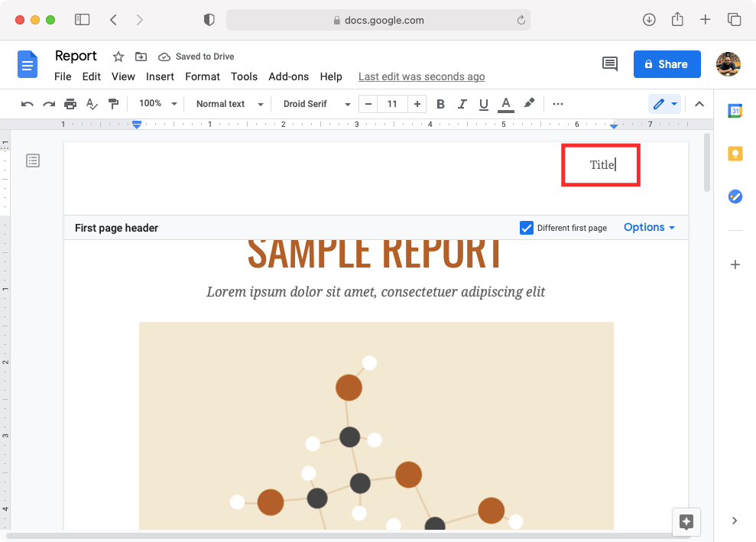Toggle Bold formatting

pos(440,104)
